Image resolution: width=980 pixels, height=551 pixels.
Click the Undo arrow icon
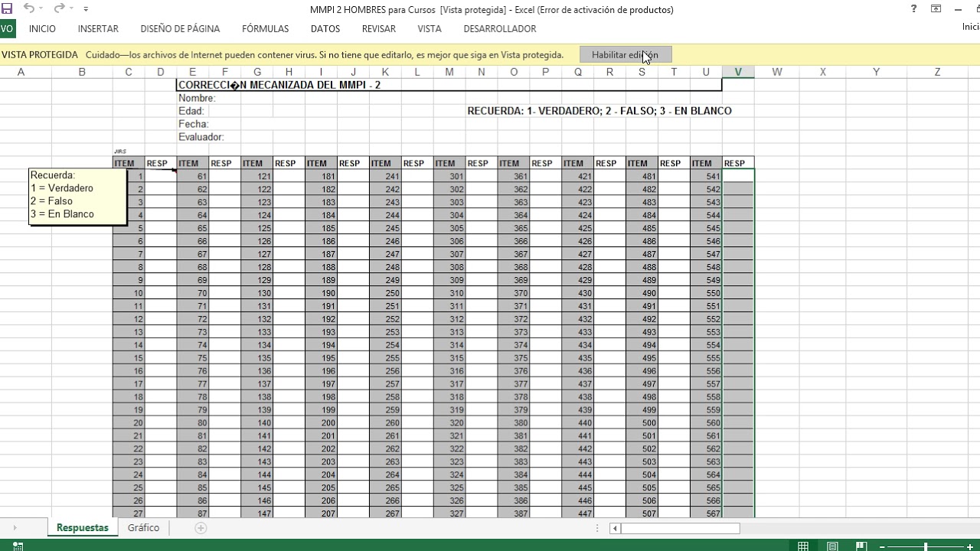click(29, 8)
